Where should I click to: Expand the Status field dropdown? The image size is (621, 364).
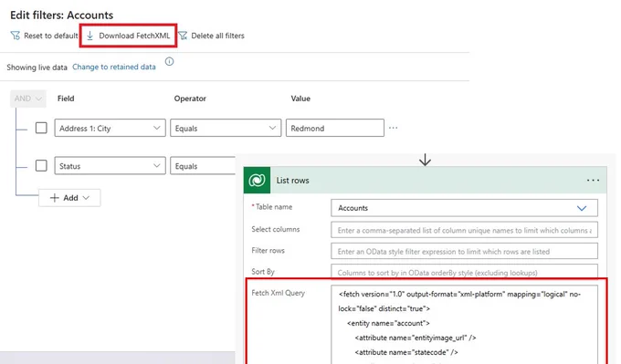pos(157,165)
